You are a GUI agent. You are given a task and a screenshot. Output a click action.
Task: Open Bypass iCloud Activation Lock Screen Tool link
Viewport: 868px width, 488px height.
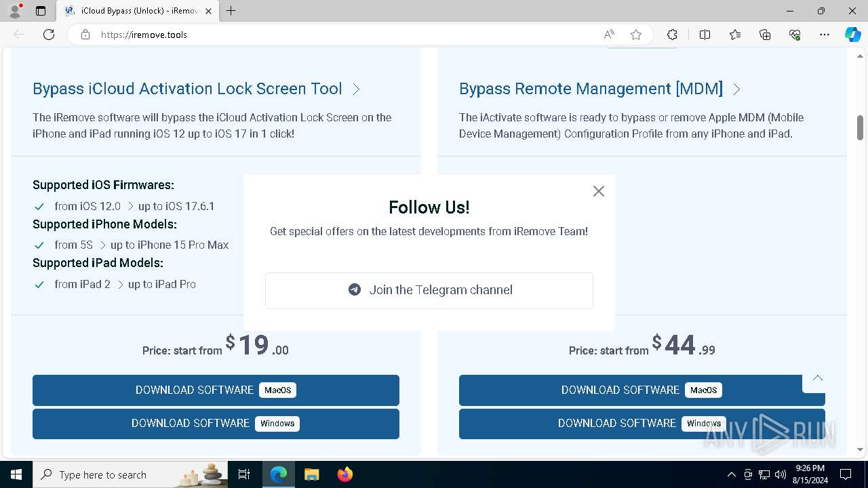(197, 89)
